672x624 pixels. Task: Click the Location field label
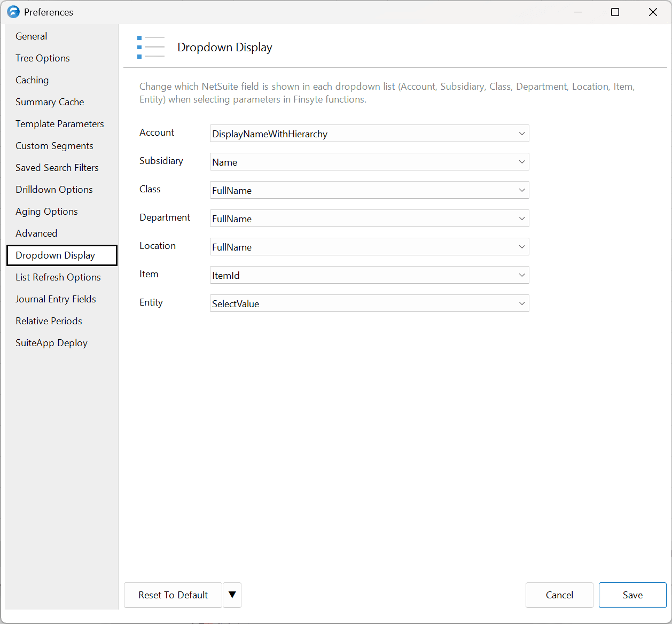click(x=158, y=246)
